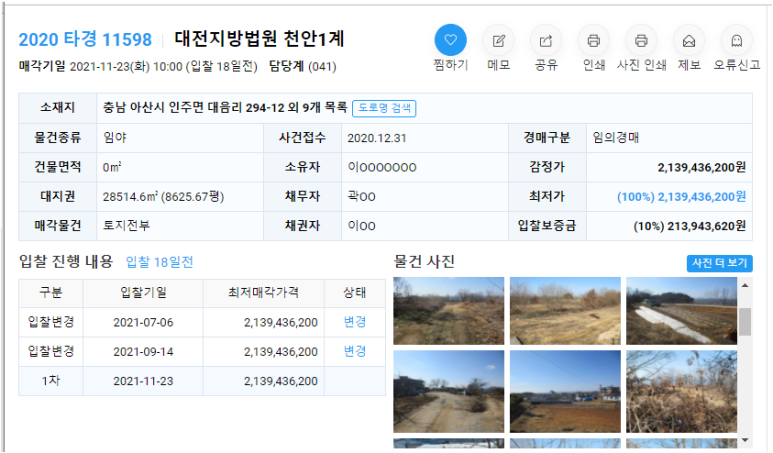Click the 오류신고 error report icon
This screenshot has height=453, width=773.
[x=737, y=40]
